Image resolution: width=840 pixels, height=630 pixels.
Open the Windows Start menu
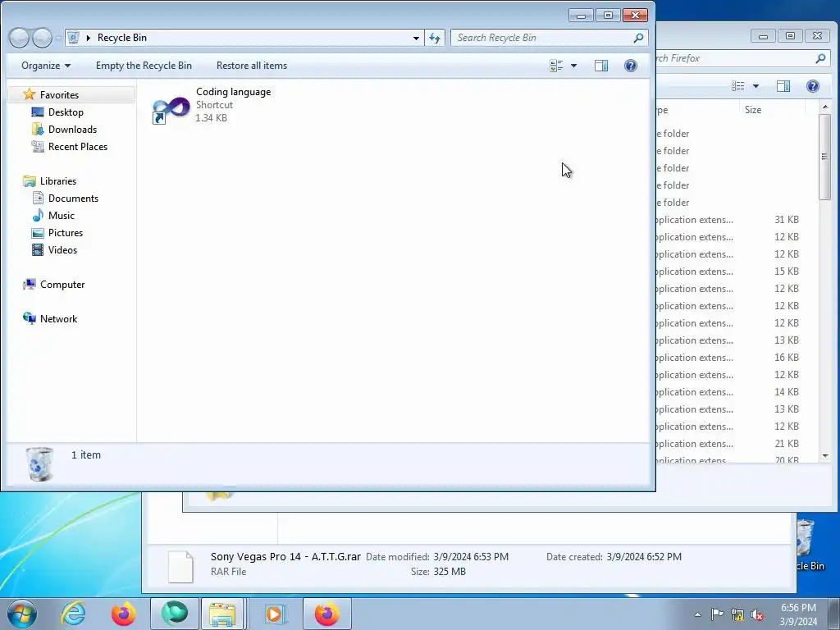pyautogui.click(x=22, y=614)
